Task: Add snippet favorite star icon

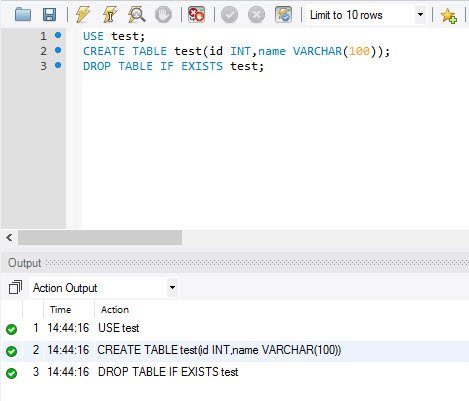Action: coord(448,15)
